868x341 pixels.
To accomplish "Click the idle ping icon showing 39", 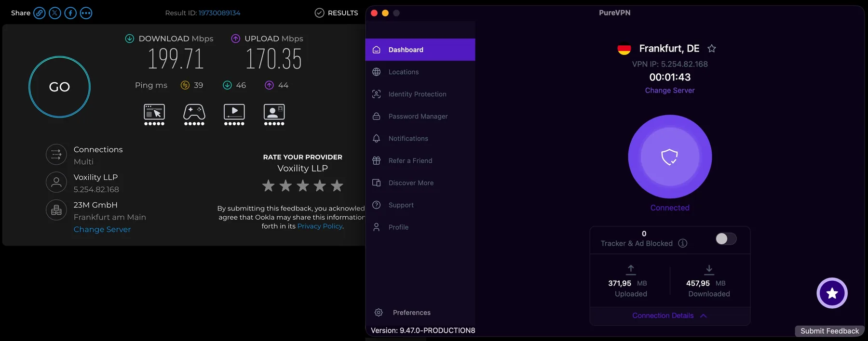I will [x=185, y=85].
